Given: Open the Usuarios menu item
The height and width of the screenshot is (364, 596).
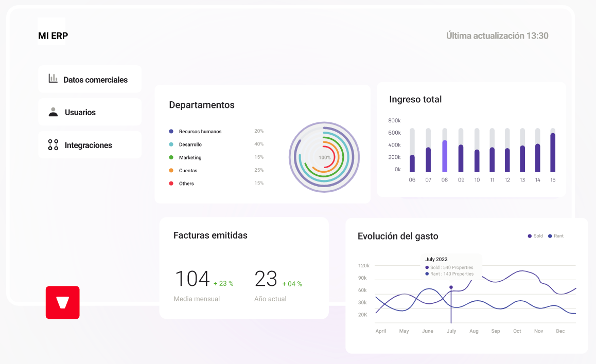Looking at the screenshot, I should coord(90,112).
